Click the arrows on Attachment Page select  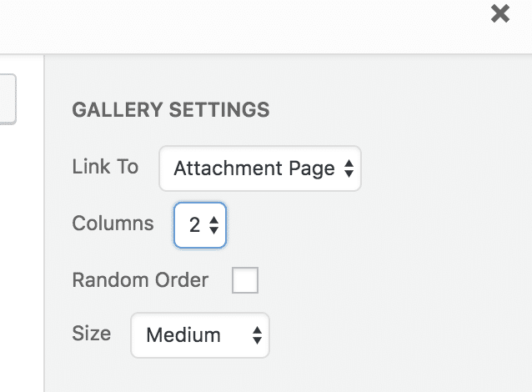click(x=349, y=169)
